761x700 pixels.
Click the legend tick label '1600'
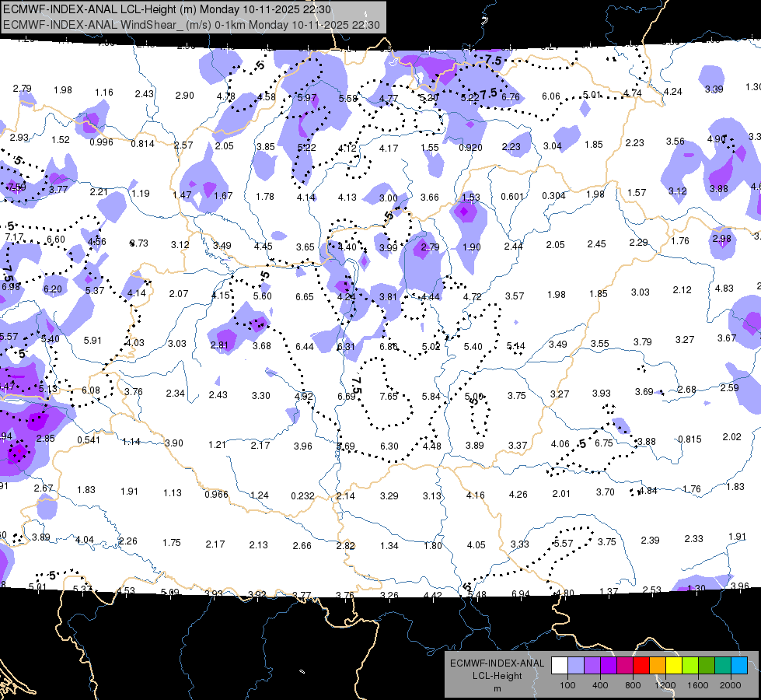tap(698, 685)
